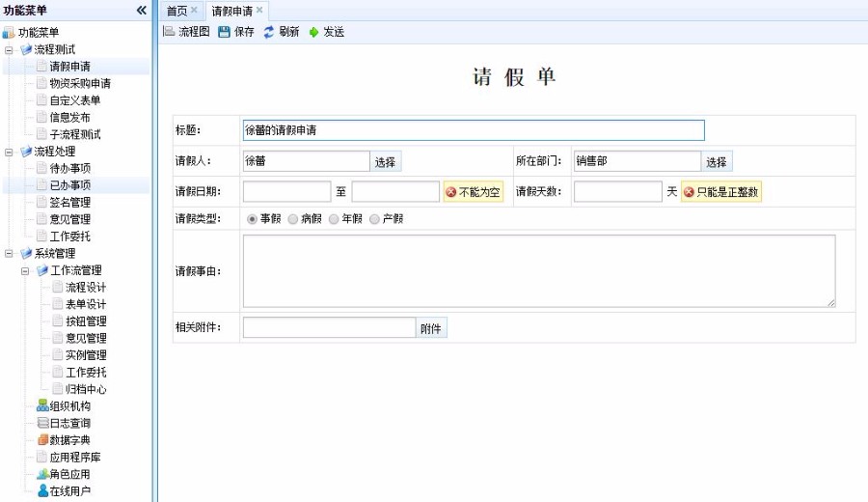Click the 日志查询 icon

(42, 423)
